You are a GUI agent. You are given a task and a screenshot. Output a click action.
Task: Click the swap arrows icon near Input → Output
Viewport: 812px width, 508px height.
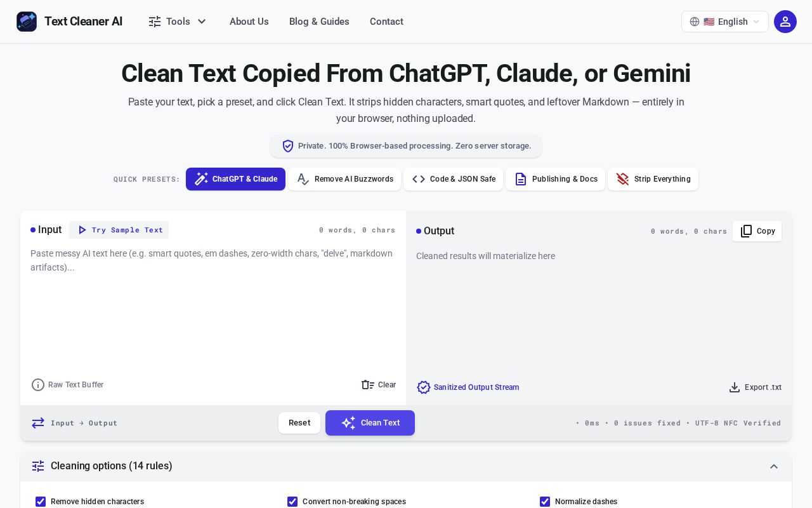[38, 423]
